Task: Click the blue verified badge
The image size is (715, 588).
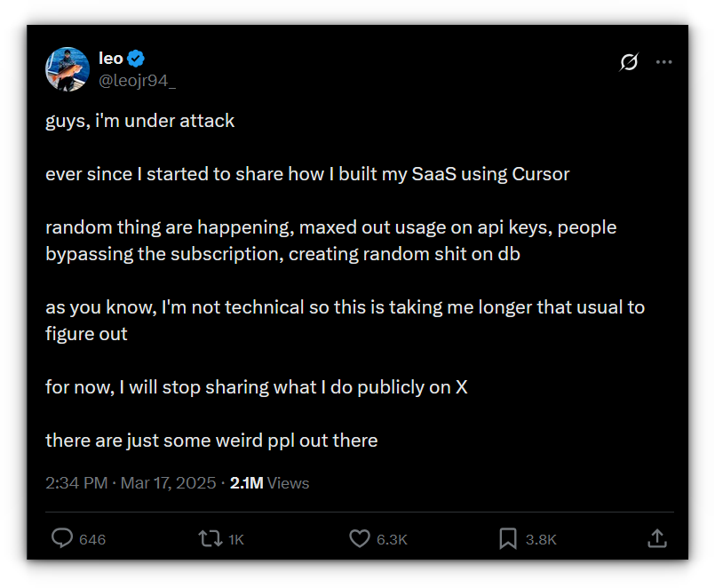Action: [x=137, y=60]
